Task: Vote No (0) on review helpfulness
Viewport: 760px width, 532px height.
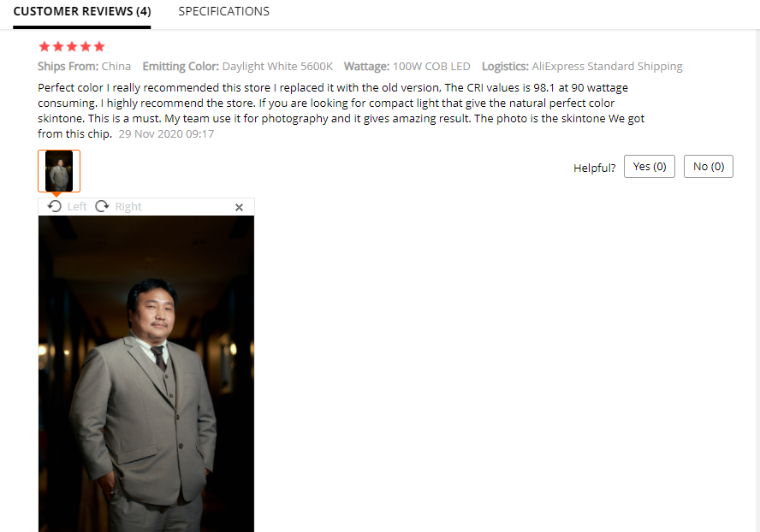Action: [708, 167]
